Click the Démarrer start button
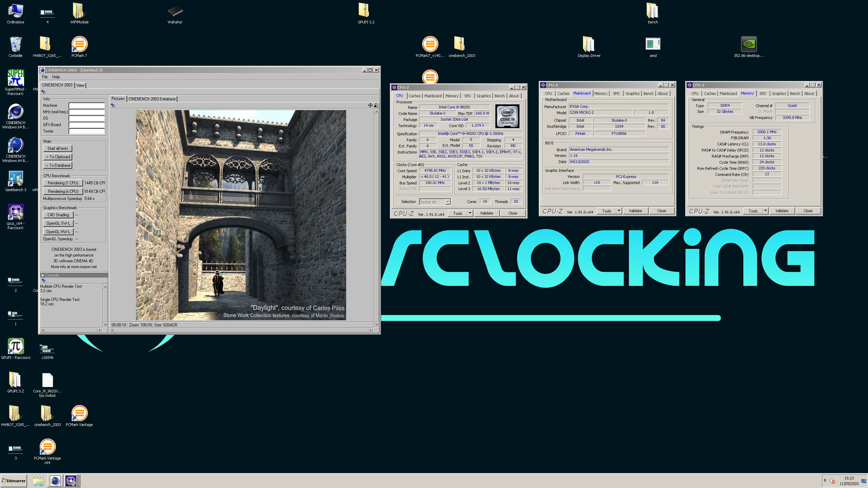Image resolution: width=868 pixels, height=488 pixels. pyautogui.click(x=14, y=481)
